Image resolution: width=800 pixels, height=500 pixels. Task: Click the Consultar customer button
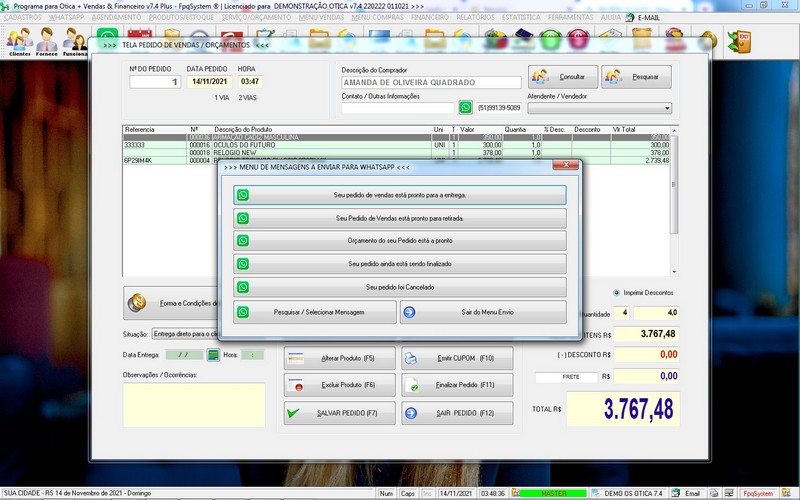563,77
